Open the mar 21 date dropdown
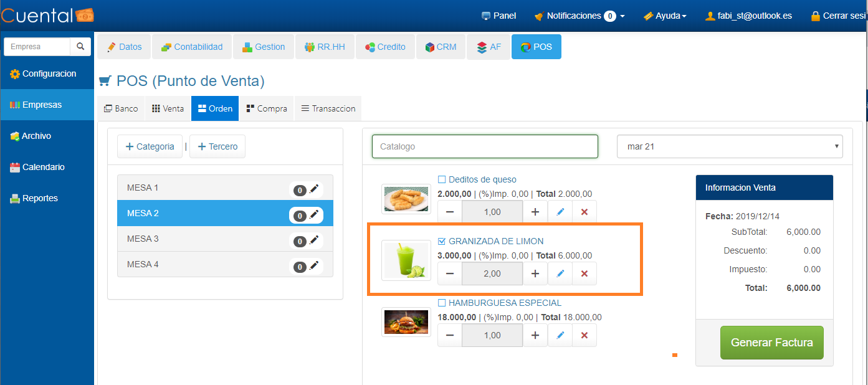This screenshot has width=868, height=385. (x=730, y=146)
